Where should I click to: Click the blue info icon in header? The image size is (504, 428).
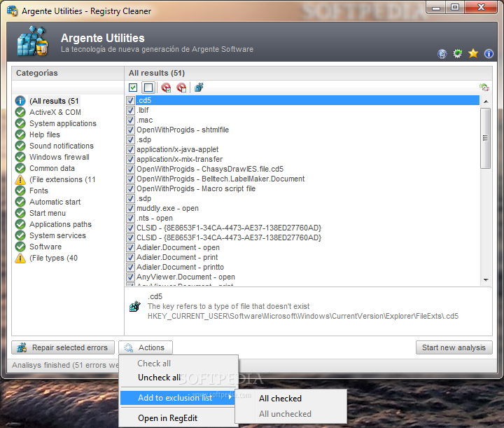(489, 53)
